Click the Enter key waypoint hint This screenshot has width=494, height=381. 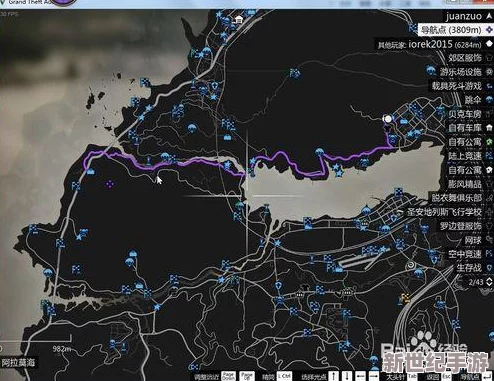coord(487,376)
